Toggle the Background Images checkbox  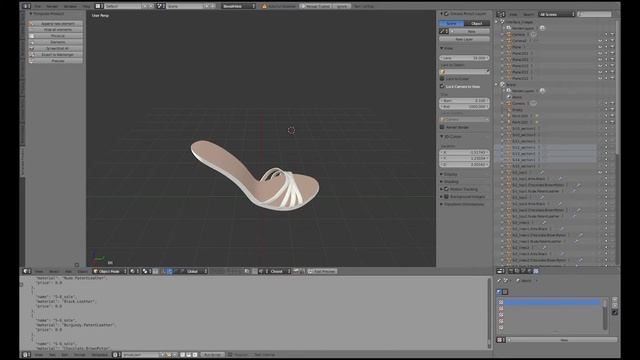[x=447, y=197]
